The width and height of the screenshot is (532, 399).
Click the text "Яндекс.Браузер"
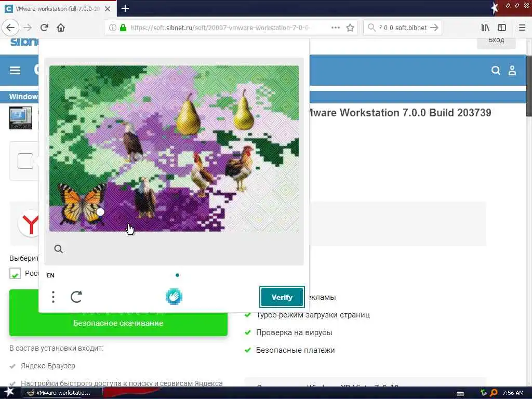coord(48,366)
